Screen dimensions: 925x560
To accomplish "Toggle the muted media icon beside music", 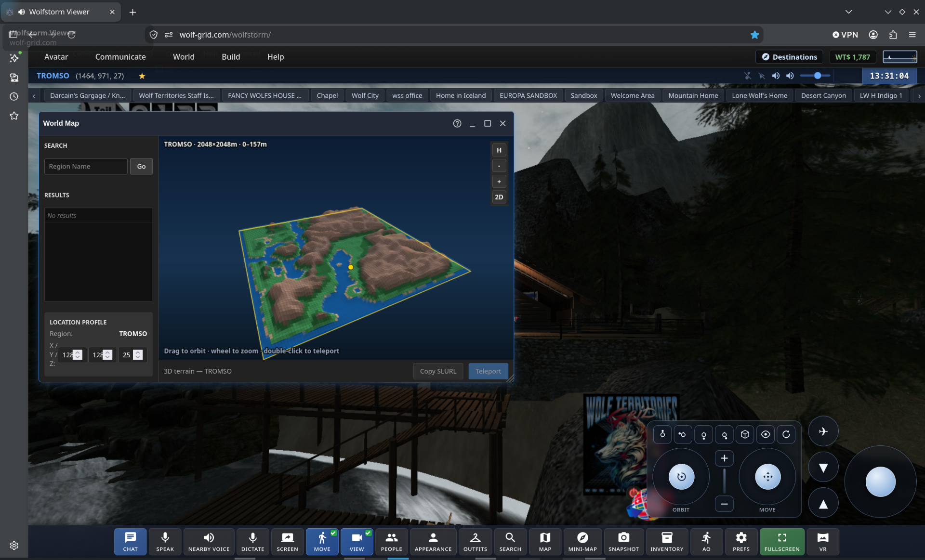I will pyautogui.click(x=762, y=76).
